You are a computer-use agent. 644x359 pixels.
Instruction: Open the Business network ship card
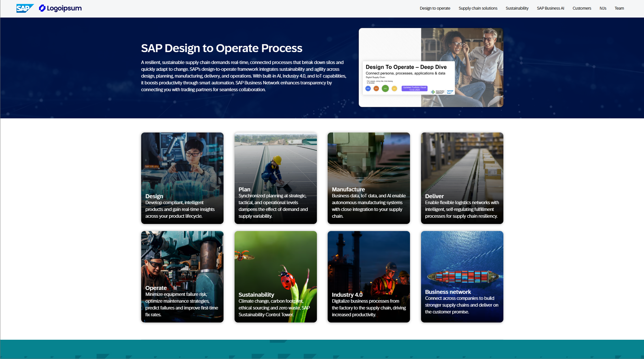[x=462, y=277]
